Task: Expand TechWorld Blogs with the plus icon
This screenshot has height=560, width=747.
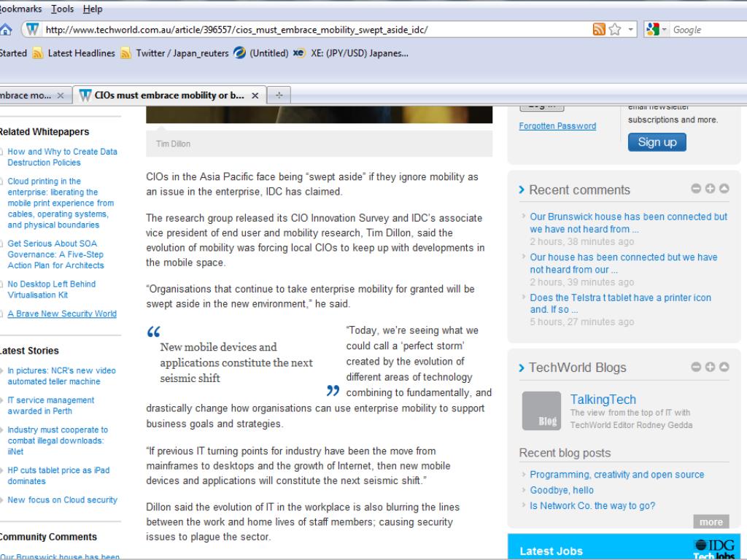Action: point(710,367)
